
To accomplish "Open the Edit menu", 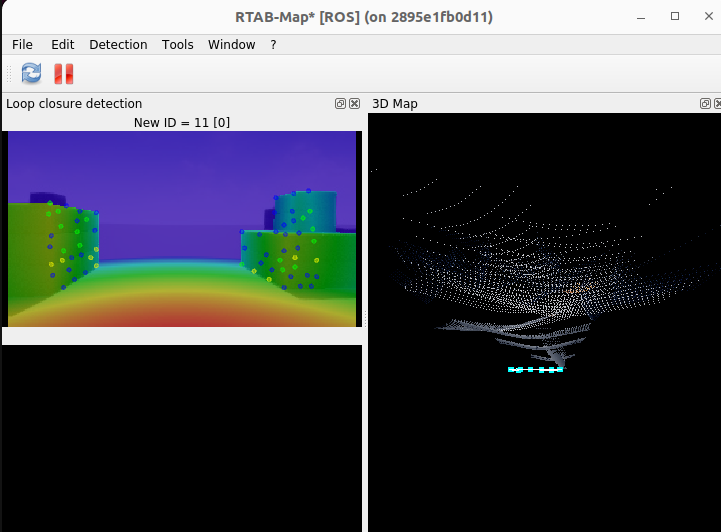I will [x=63, y=44].
